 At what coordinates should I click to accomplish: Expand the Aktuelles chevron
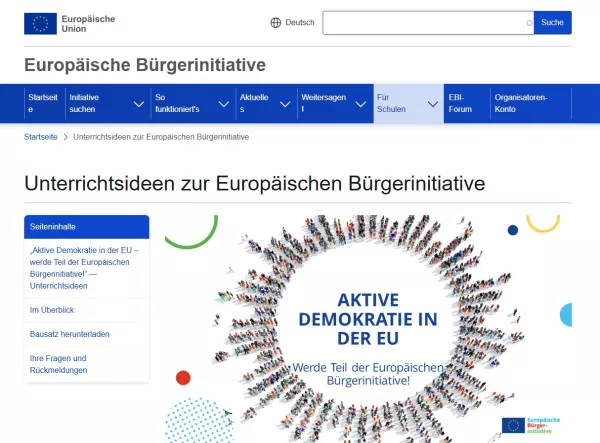coord(285,104)
